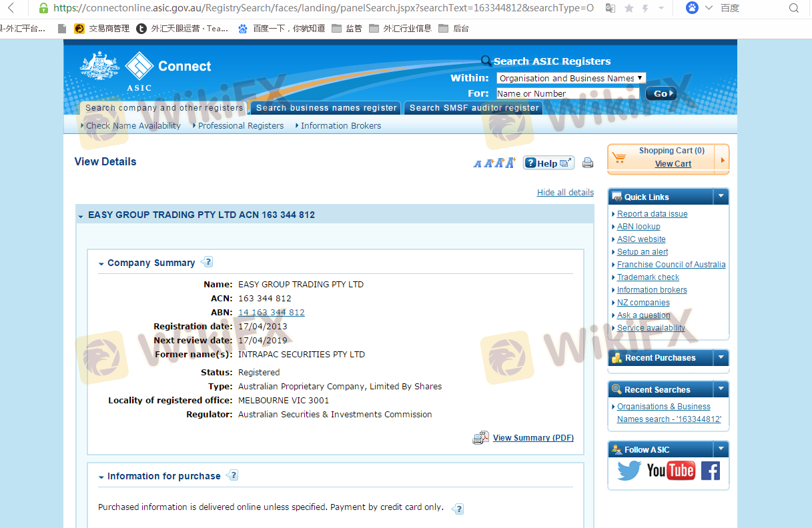Collapse the Quick Links panel
This screenshot has width=812, height=528.
(721, 197)
